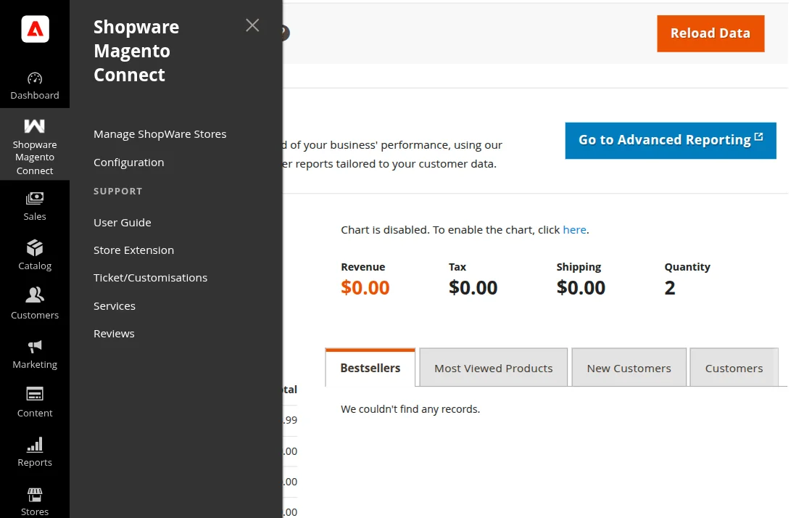Viewport: 812px width, 518px height.
Task: Open the Reports bar chart icon
Action: (x=35, y=452)
